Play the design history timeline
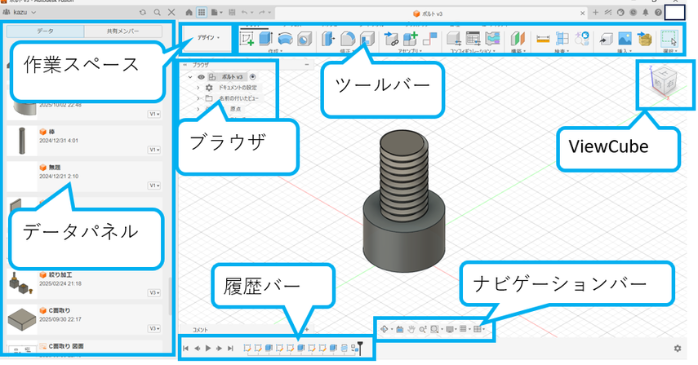 click(x=208, y=348)
